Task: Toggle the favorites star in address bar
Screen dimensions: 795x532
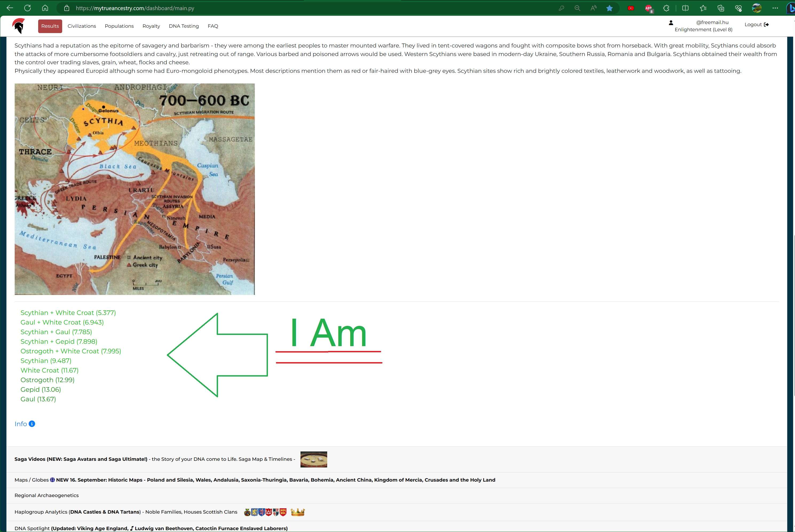Action: tap(609, 8)
